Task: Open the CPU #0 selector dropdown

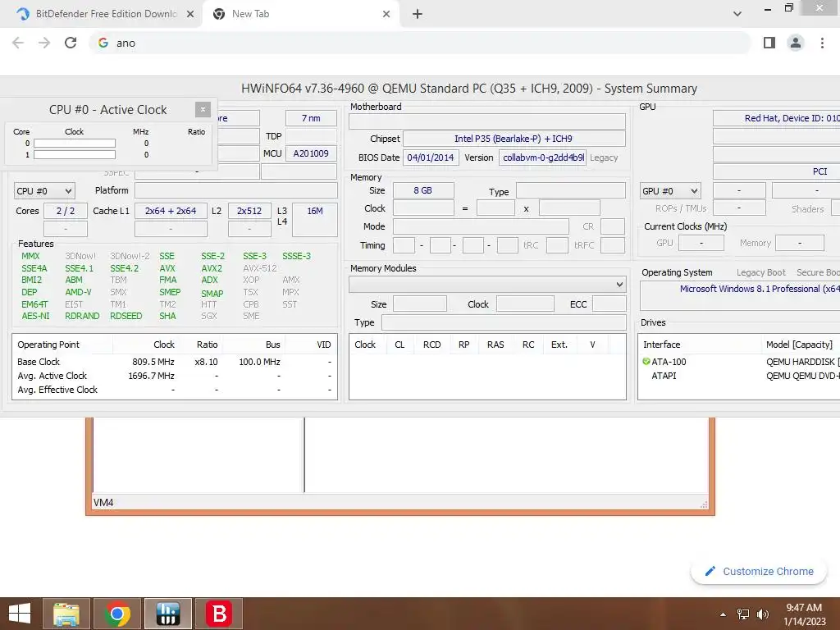Action: click(44, 190)
